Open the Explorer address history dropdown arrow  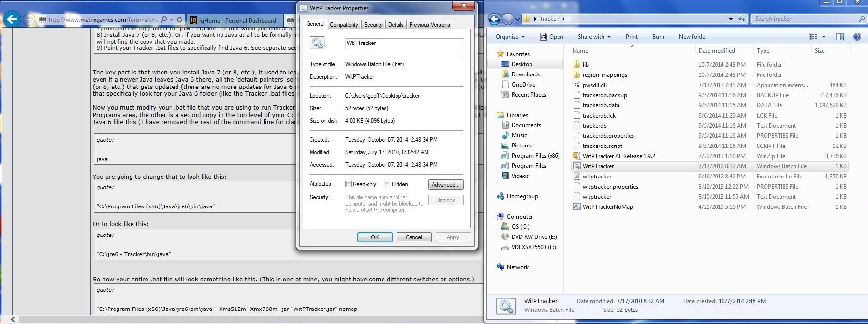pos(731,19)
